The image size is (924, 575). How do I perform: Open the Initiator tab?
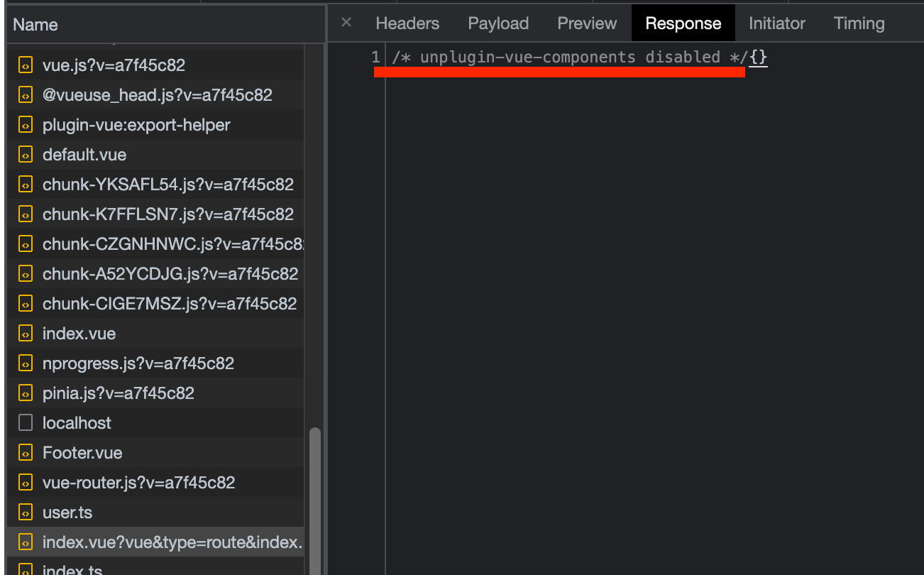pyautogui.click(x=776, y=23)
